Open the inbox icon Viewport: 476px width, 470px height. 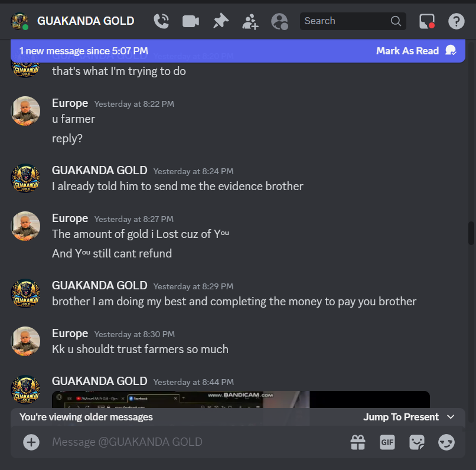pyautogui.click(x=427, y=21)
